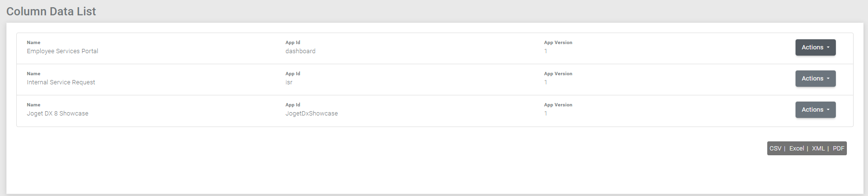Open Actions dropdown for Employee Services Portal
Screen dimensions: 868x196
coord(815,47)
